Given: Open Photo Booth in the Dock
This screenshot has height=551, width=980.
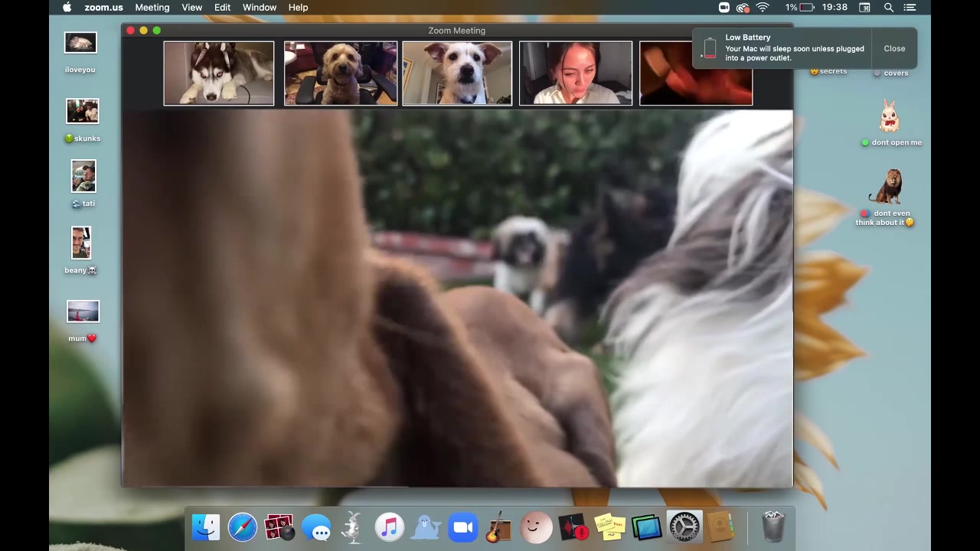Looking at the screenshot, I should click(x=279, y=527).
